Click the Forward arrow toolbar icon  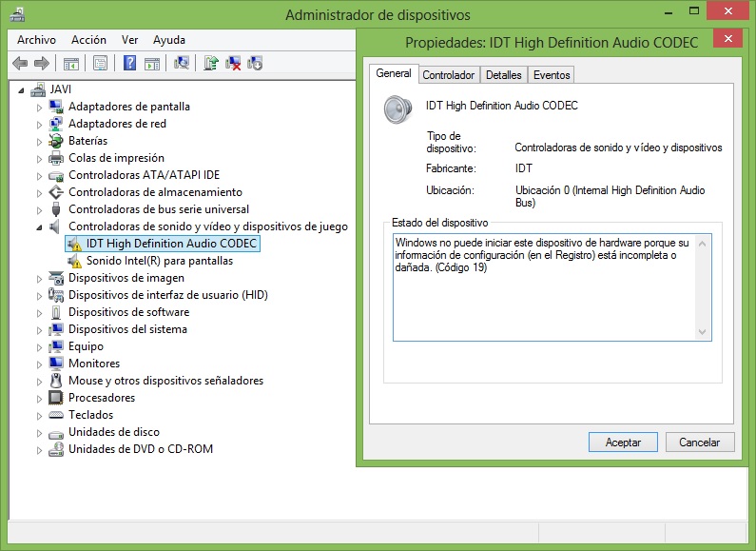[42, 63]
